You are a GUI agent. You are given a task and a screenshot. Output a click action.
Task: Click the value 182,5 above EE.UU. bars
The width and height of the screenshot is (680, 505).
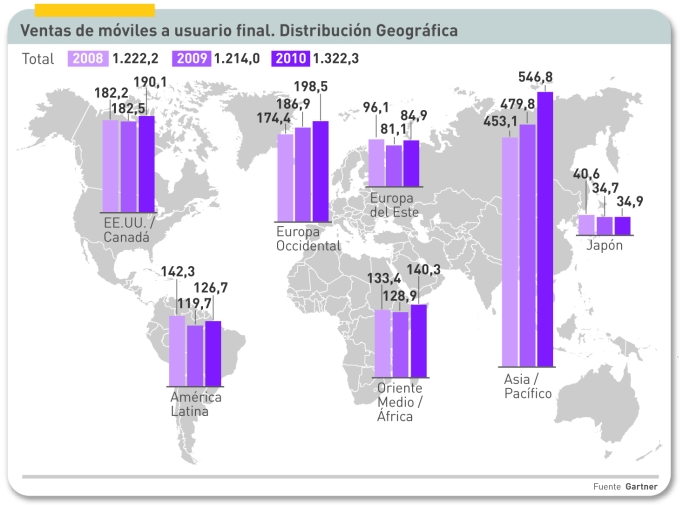tap(128, 108)
